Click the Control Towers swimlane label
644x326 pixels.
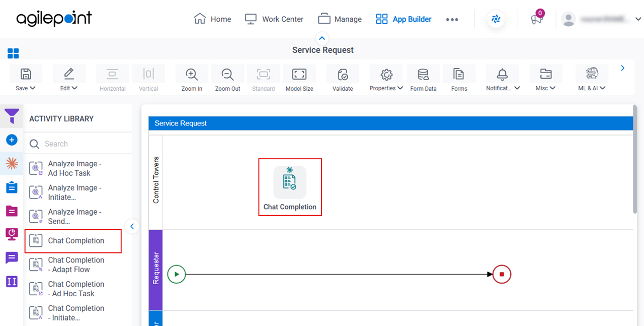click(x=155, y=180)
